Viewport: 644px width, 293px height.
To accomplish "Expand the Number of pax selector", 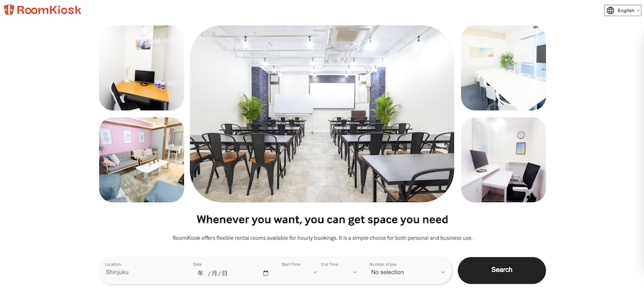I will click(408, 272).
